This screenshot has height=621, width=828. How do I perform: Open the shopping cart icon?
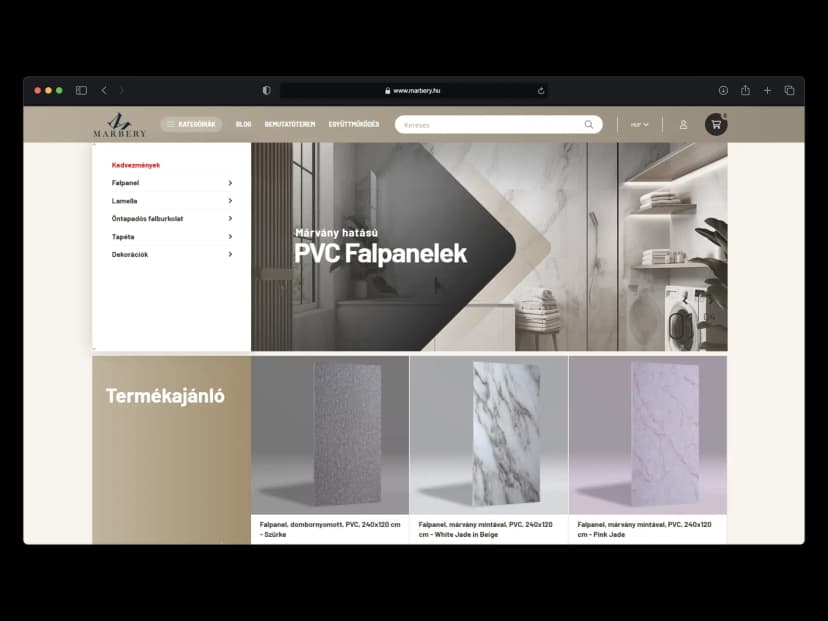pyautogui.click(x=715, y=125)
